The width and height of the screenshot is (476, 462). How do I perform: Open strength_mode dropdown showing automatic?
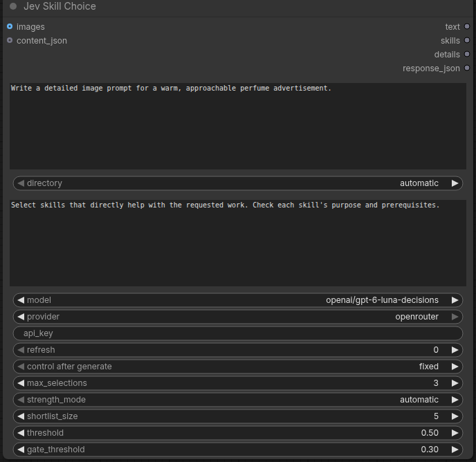click(238, 400)
